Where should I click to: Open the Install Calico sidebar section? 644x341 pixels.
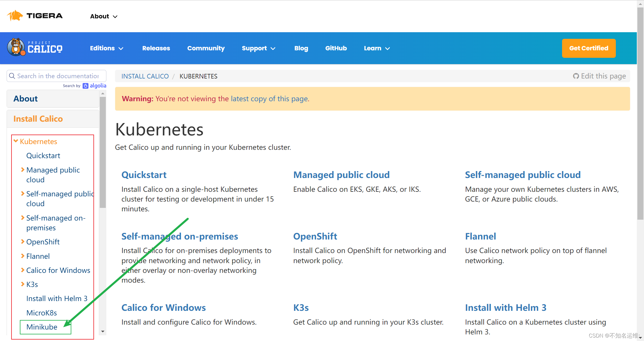(x=53, y=119)
